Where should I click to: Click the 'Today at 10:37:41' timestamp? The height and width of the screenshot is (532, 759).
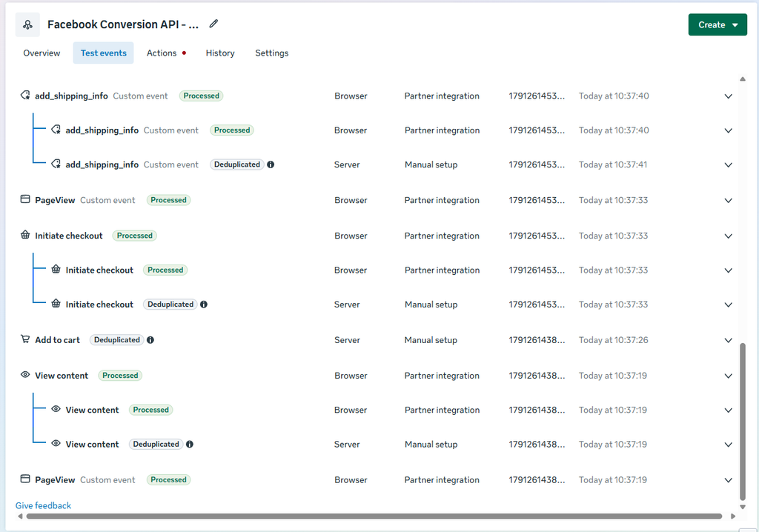click(x=613, y=164)
